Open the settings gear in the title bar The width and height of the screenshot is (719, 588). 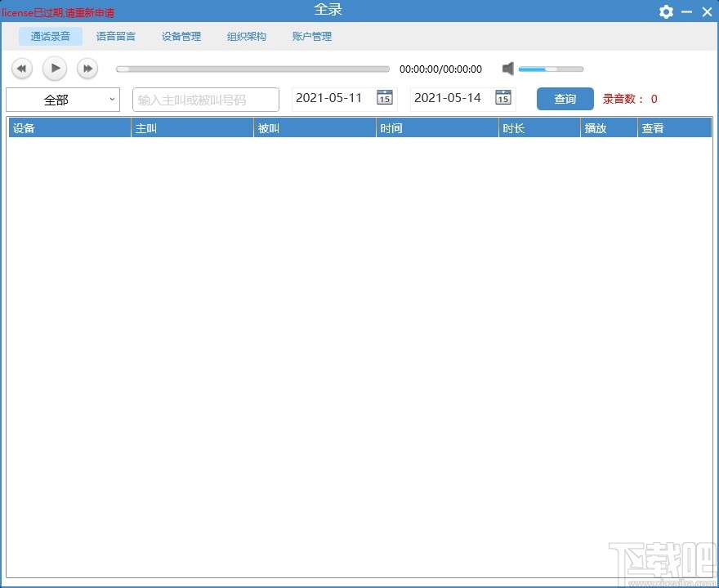pos(666,11)
